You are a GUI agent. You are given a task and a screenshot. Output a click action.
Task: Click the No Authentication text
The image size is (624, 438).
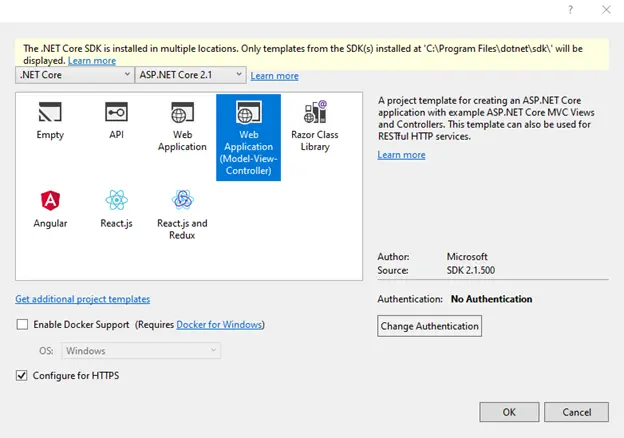(491, 299)
